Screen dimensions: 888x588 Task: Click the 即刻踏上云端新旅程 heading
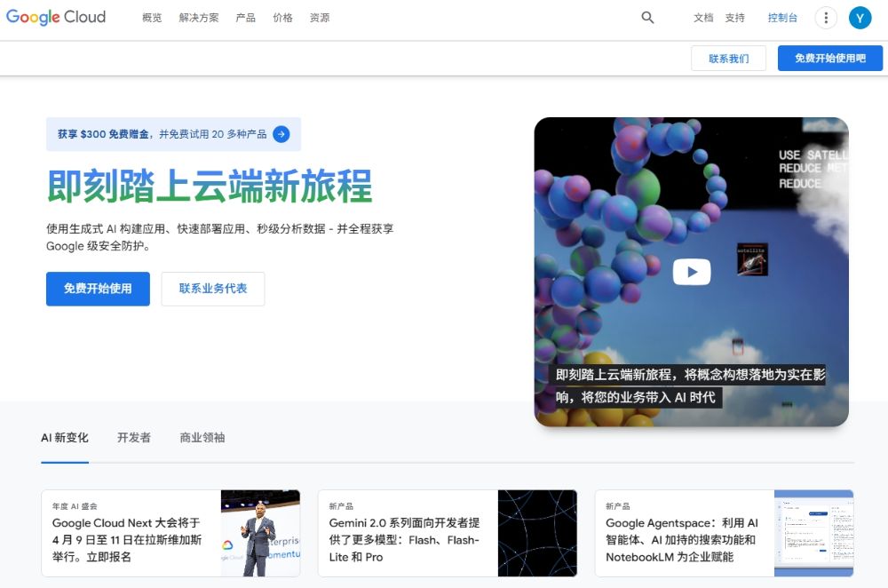[x=210, y=186]
